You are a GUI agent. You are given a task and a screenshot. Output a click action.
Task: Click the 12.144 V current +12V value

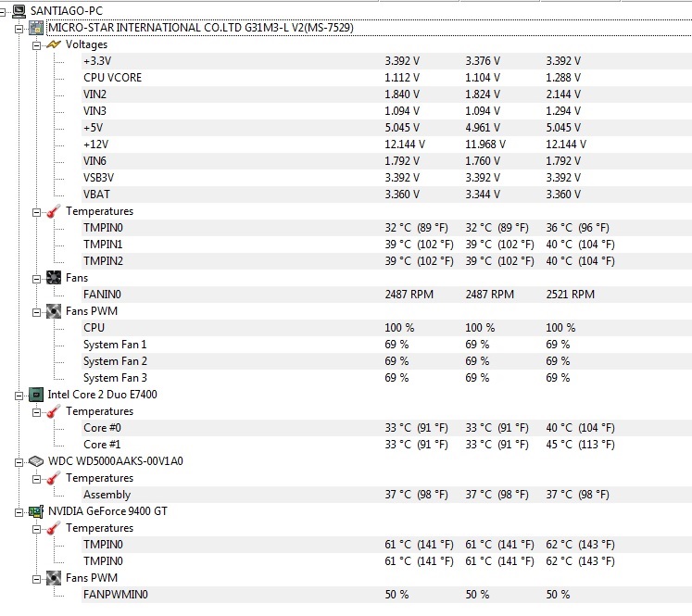tap(405, 145)
